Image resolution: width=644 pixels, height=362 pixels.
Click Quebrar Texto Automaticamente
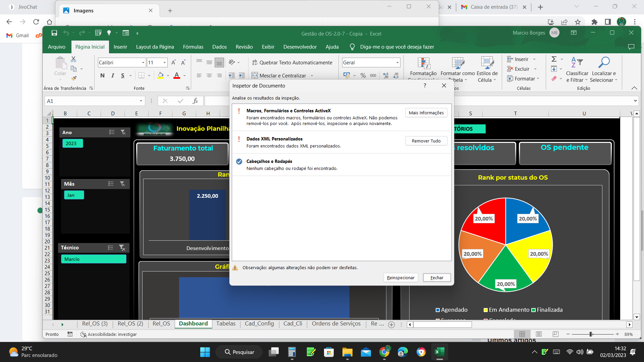click(292, 62)
